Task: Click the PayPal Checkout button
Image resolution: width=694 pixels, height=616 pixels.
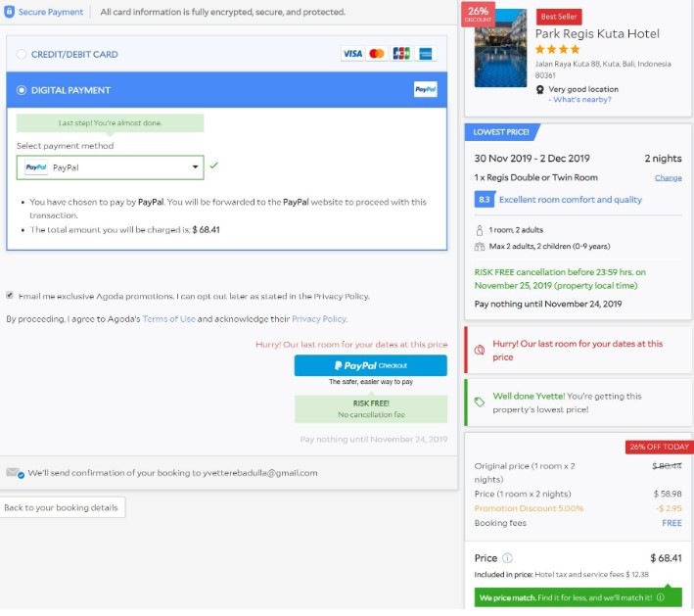Action: (x=370, y=366)
